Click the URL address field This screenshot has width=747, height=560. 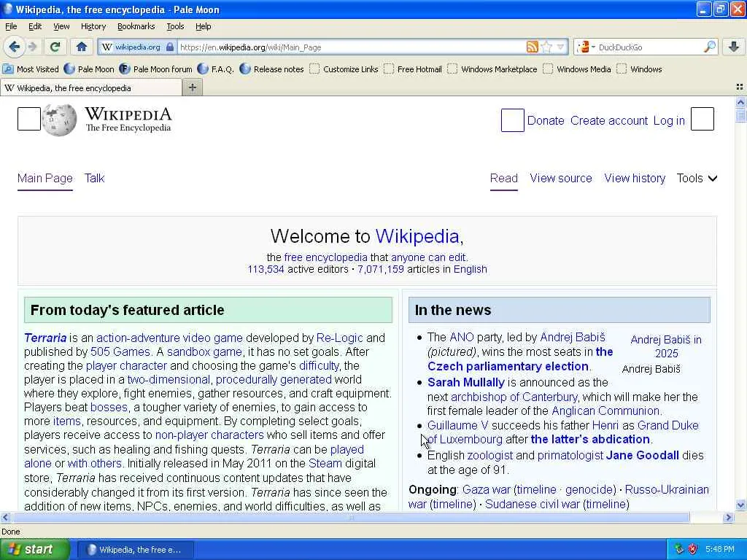pos(352,47)
